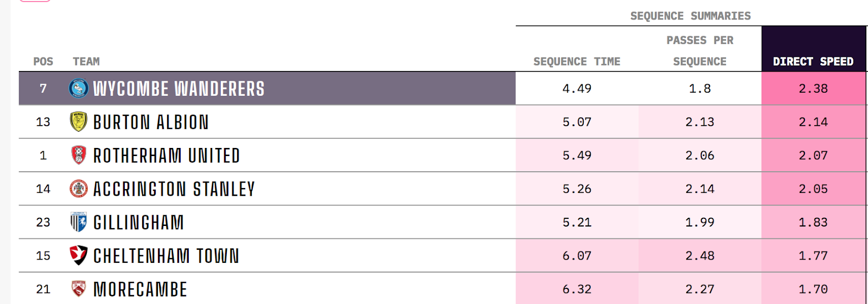Click the Morecambe club crest
The height and width of the screenshot is (304, 868).
(x=79, y=289)
